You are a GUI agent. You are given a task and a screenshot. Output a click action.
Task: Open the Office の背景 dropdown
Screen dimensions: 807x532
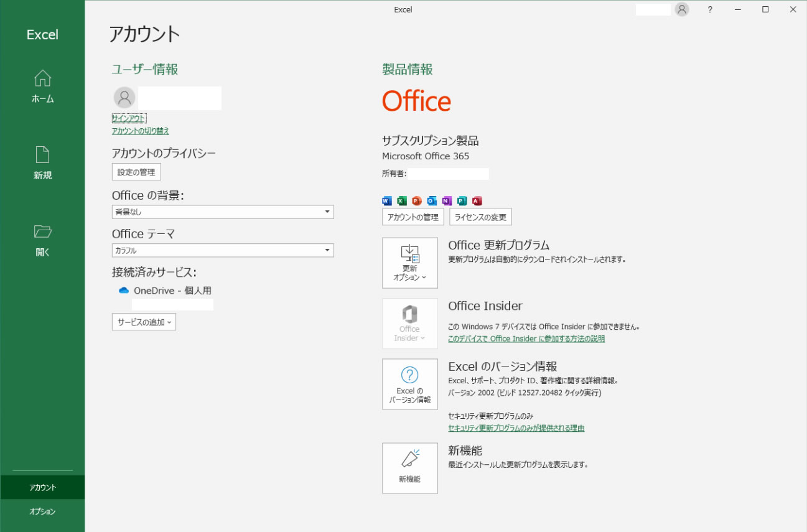pos(223,212)
